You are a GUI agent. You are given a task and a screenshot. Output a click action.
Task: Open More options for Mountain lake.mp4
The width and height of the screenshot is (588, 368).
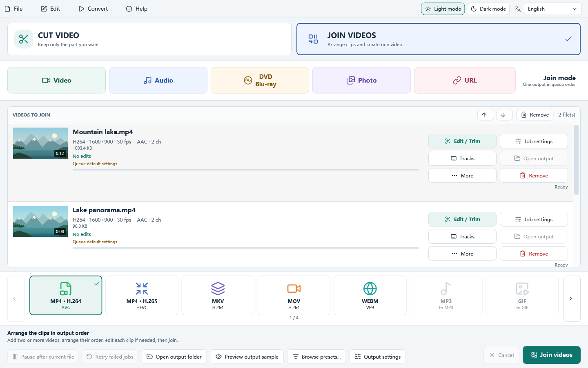tap(462, 176)
